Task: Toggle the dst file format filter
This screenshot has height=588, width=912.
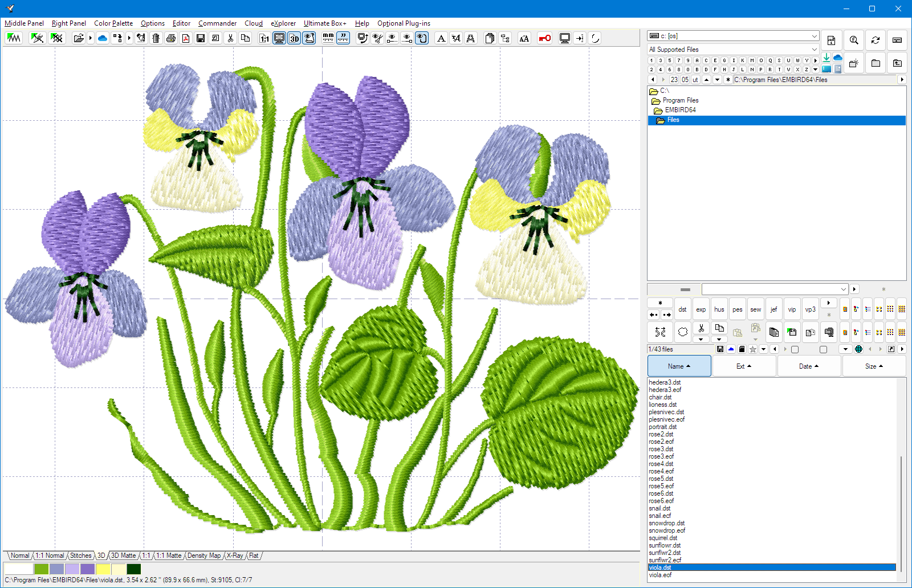Action: [x=682, y=309]
